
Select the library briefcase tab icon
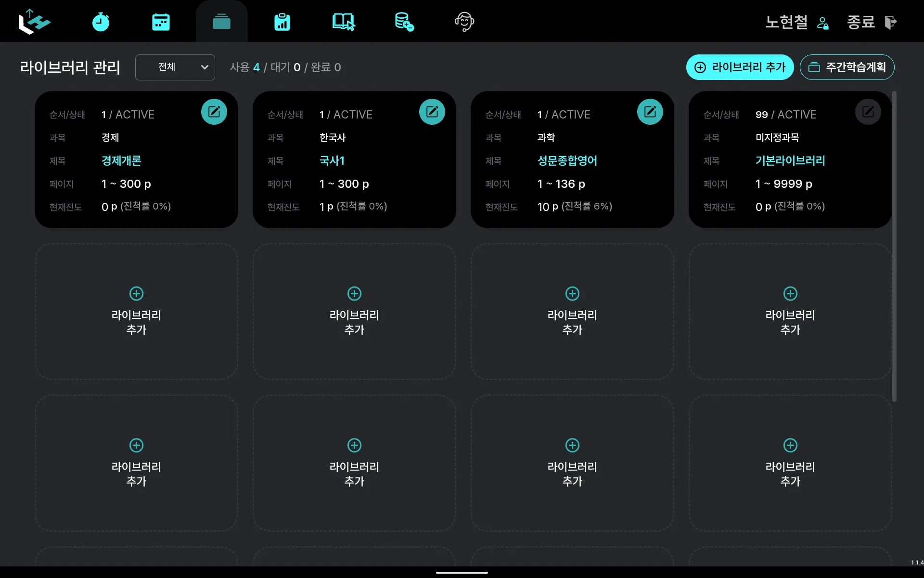click(x=221, y=22)
